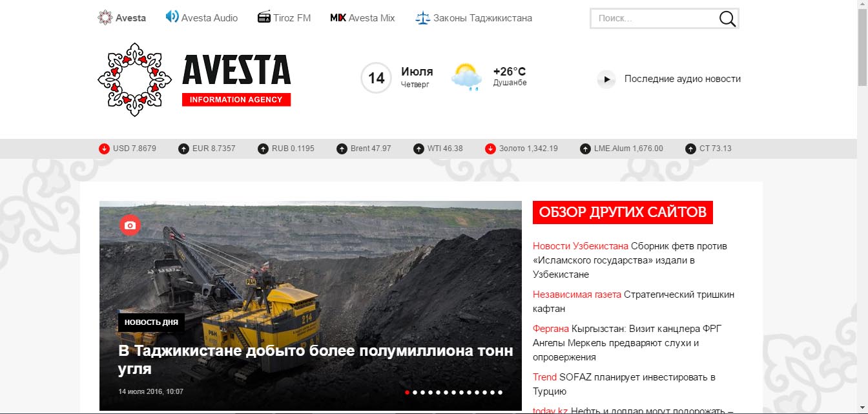This screenshot has width=868, height=414.
Task: Click the Avesta Information Agency logo
Action: click(x=194, y=79)
